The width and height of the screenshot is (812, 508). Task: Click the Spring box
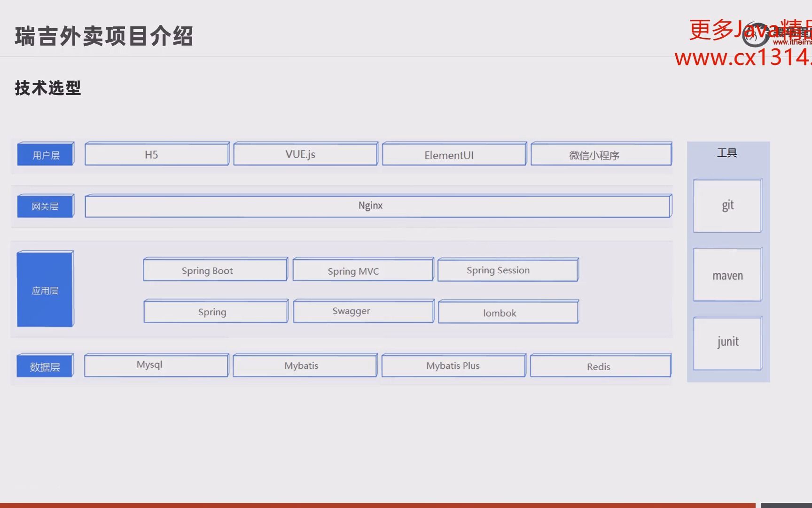tap(216, 311)
